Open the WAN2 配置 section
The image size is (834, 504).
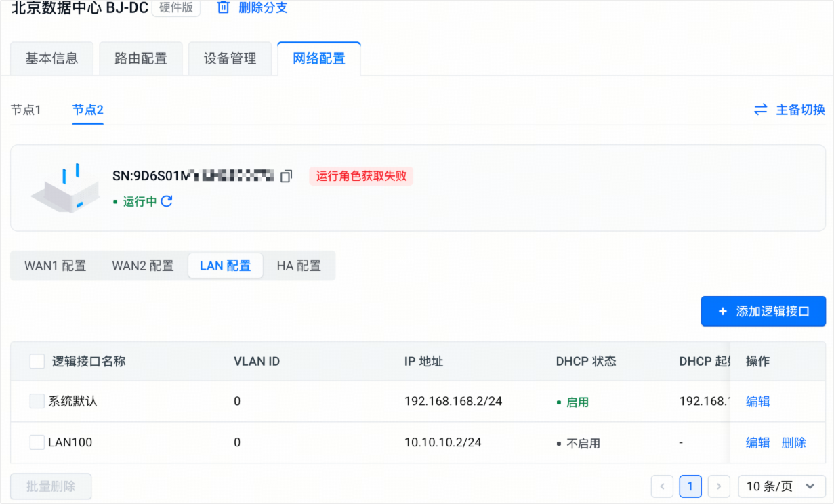pyautogui.click(x=143, y=266)
